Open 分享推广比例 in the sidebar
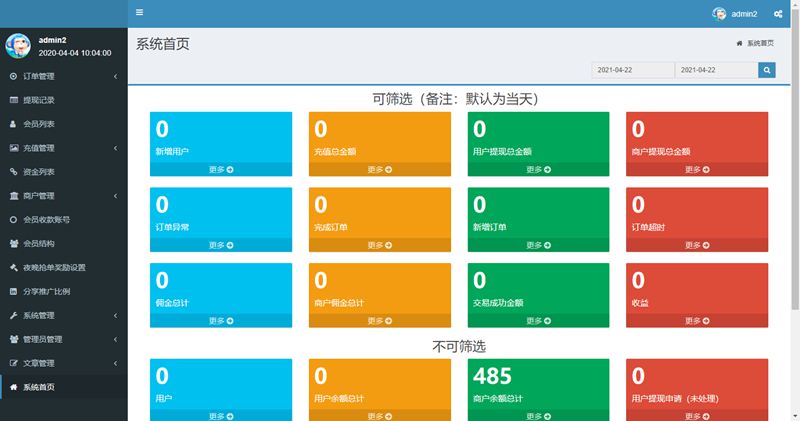 click(x=47, y=291)
